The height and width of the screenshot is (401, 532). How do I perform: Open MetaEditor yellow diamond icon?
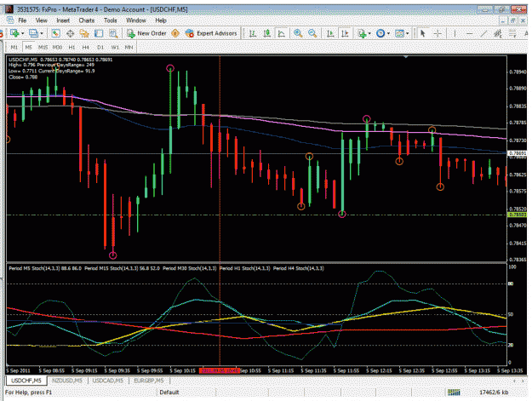coord(175,33)
